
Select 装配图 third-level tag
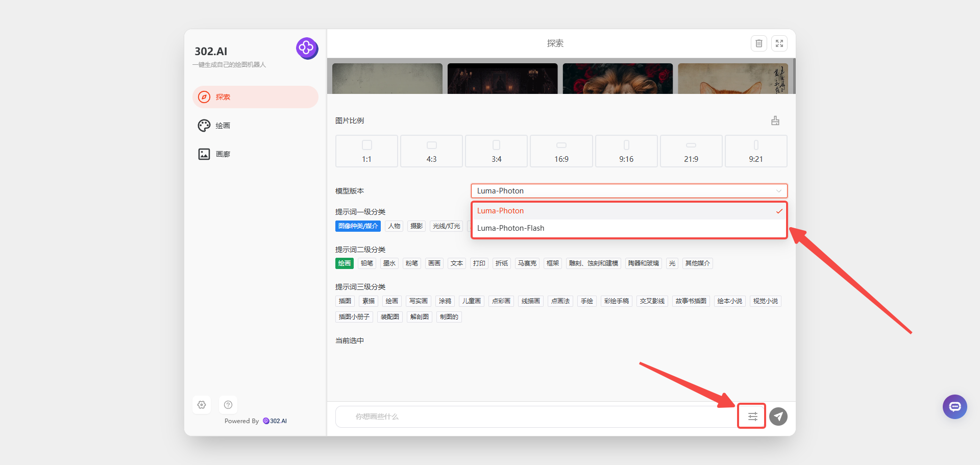[x=390, y=317]
